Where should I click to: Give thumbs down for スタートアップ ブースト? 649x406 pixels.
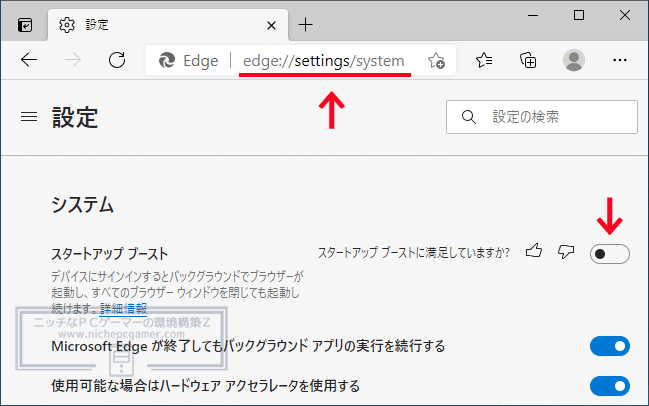[x=566, y=251]
